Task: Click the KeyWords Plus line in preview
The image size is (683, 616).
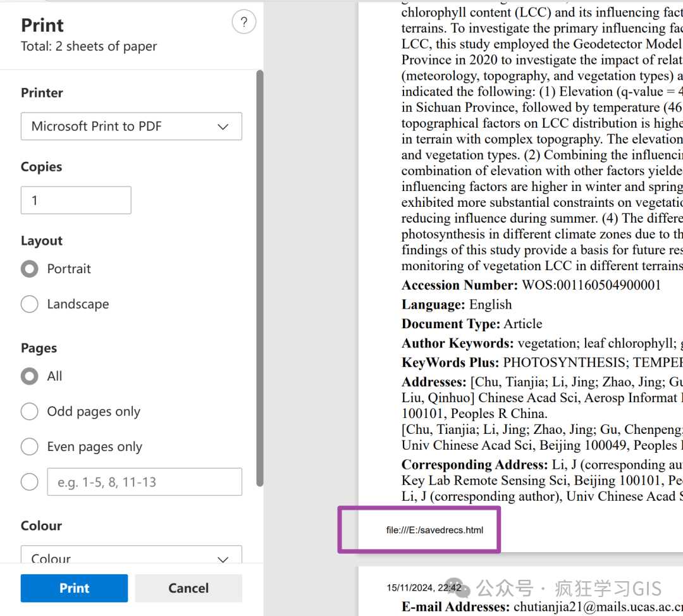Action: point(542,362)
